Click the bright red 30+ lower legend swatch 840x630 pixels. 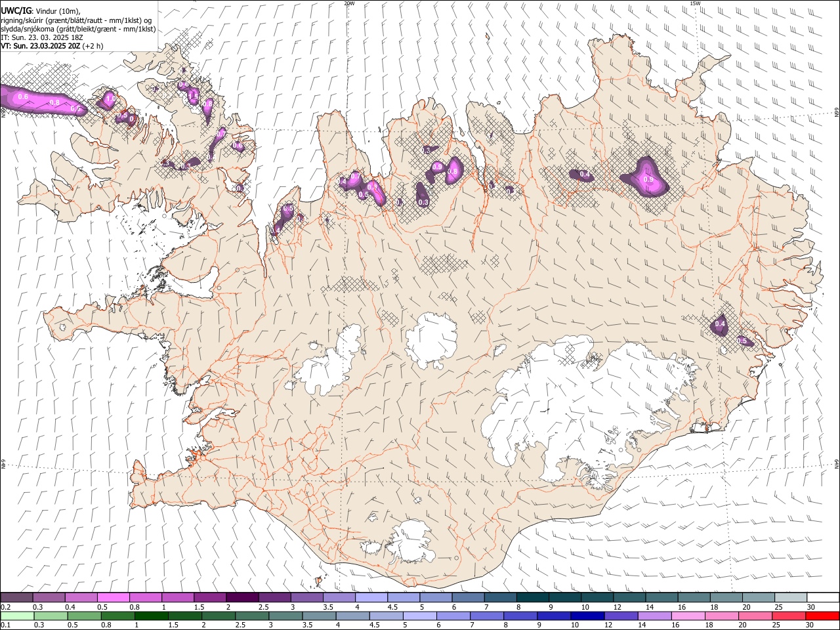[x=822, y=616]
